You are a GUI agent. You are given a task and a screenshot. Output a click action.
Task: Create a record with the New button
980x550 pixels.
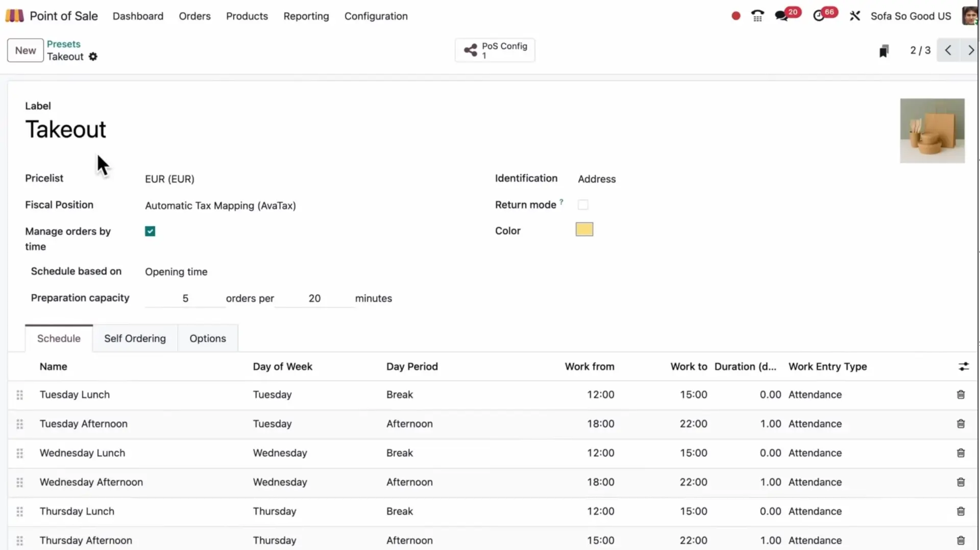pos(24,50)
